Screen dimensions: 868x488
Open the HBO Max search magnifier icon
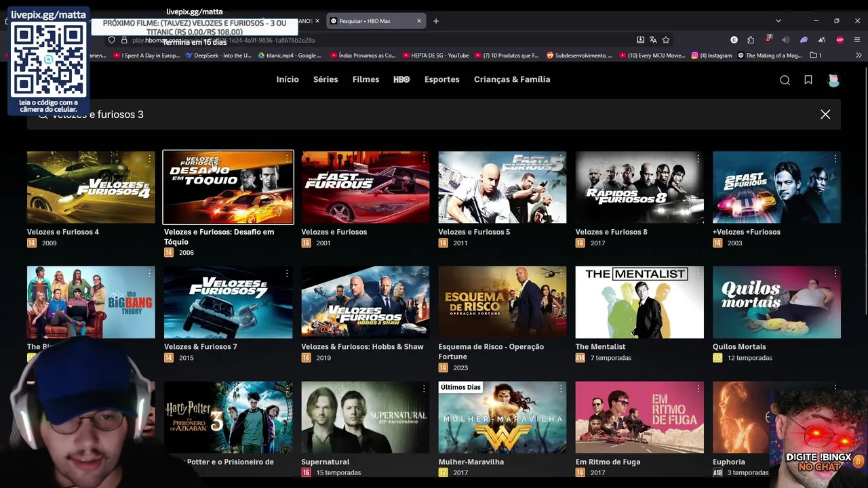pos(785,80)
